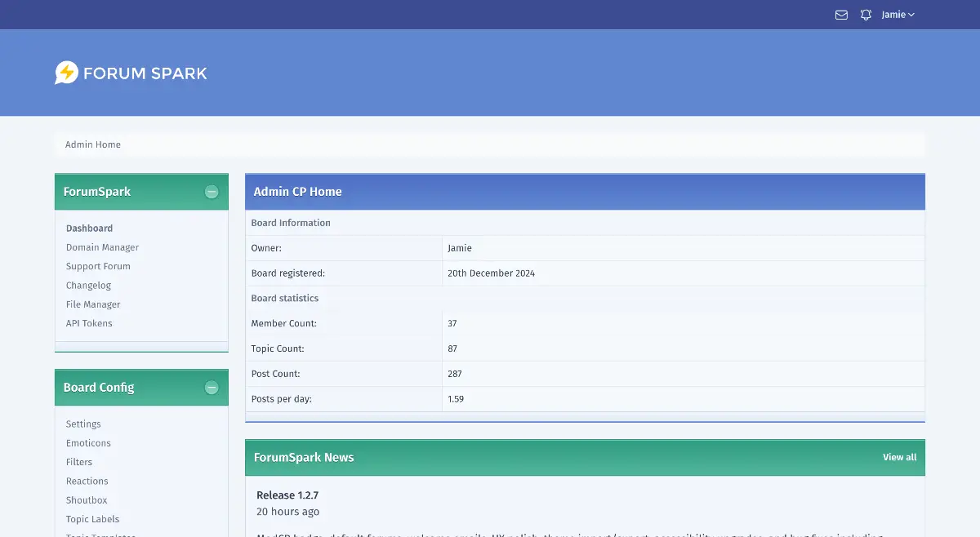The height and width of the screenshot is (537, 980).
Task: Navigate to API Tokens
Action: [89, 323]
